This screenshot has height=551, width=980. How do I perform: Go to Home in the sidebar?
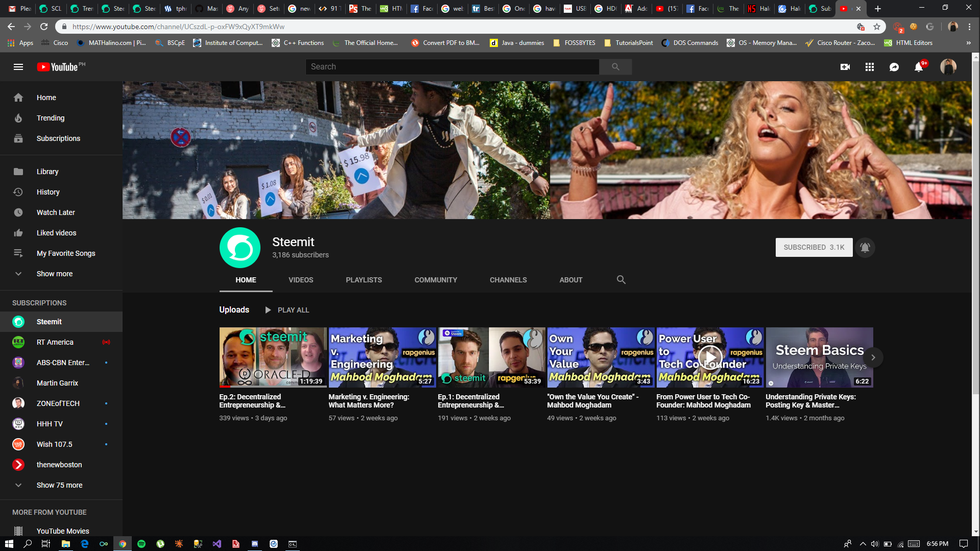[x=61, y=98]
